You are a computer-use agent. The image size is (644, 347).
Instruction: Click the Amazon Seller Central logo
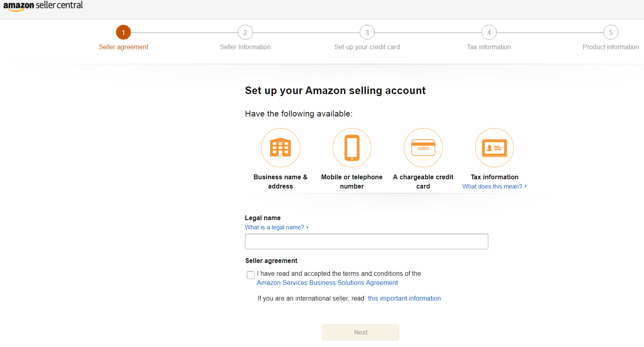tap(44, 6)
